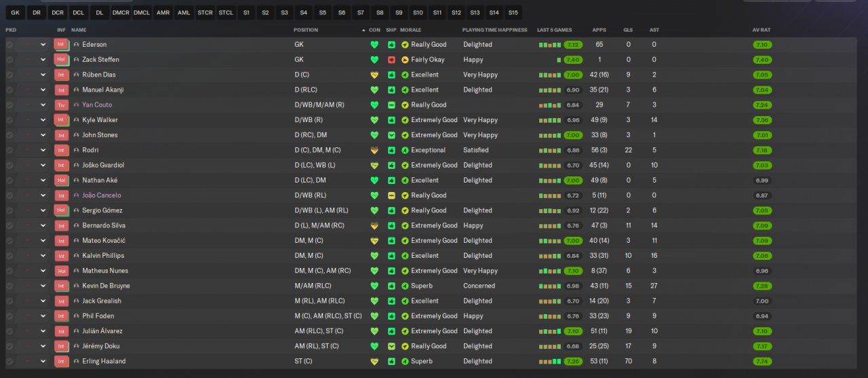Select the AMR position slot tab
868x378 pixels.
[x=163, y=12]
